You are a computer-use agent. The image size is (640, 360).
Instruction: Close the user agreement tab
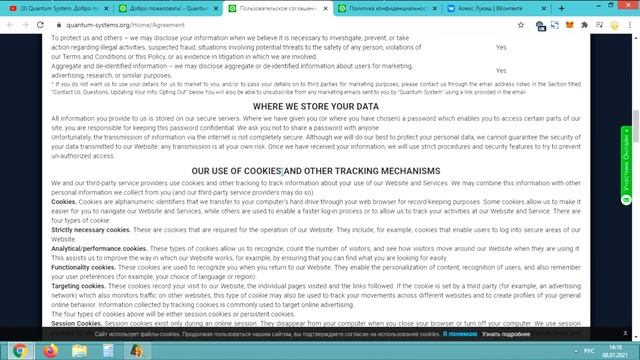coord(325,8)
